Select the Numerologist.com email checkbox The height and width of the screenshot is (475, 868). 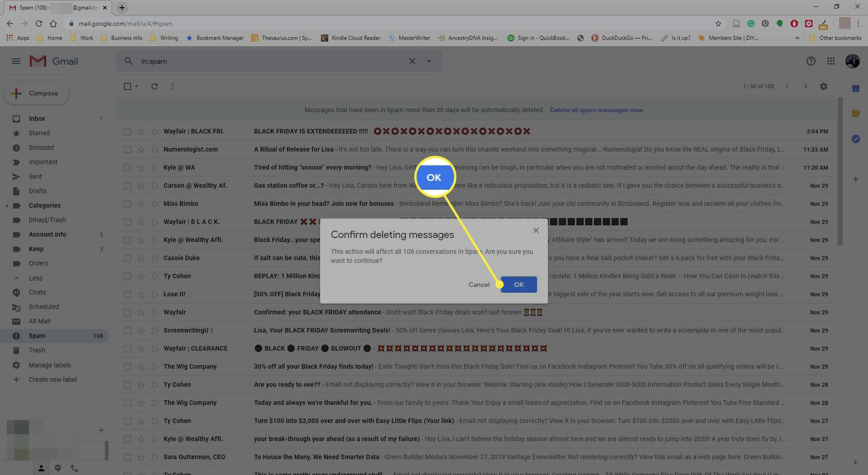[x=127, y=150]
